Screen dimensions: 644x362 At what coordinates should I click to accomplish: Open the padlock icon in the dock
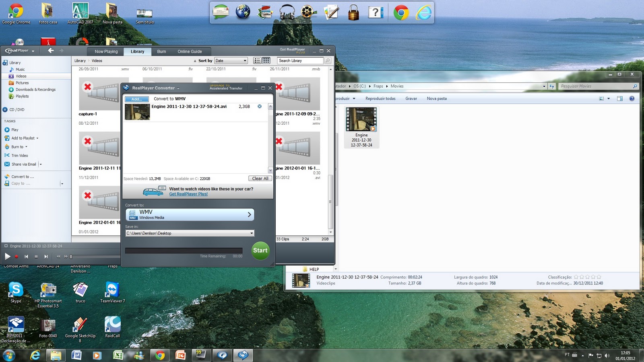pyautogui.click(x=353, y=12)
